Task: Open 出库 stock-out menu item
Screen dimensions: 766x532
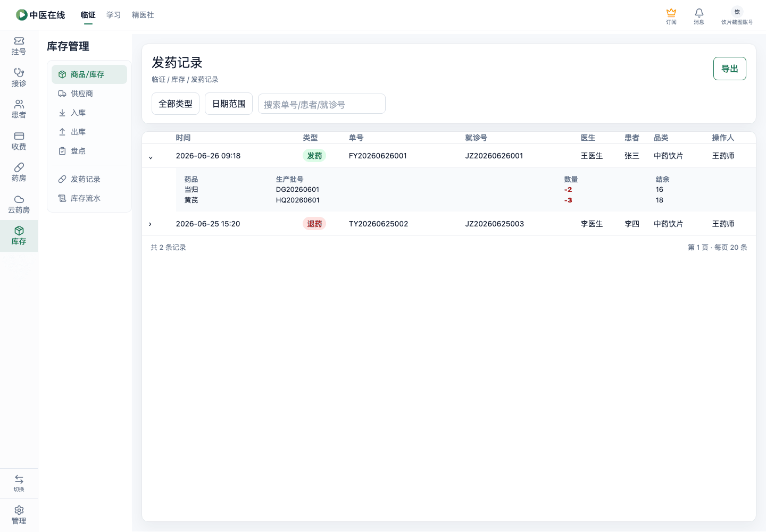Action: [x=89, y=132]
